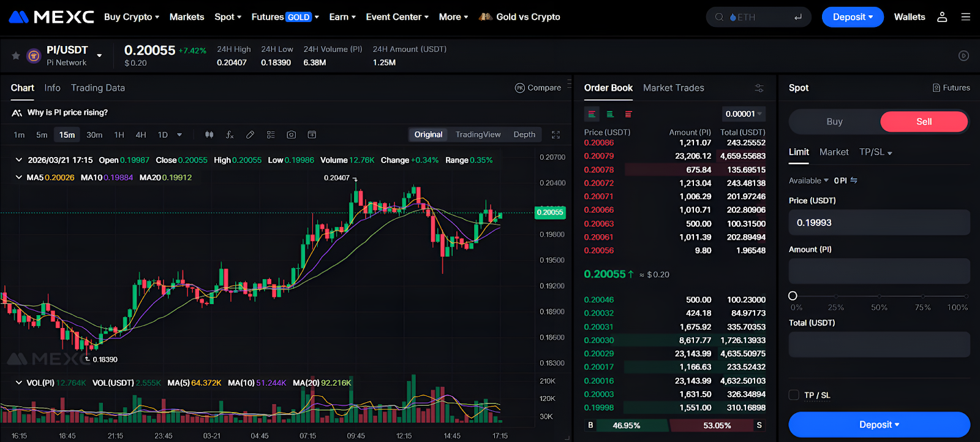Click the Compare PK icon

click(x=520, y=88)
